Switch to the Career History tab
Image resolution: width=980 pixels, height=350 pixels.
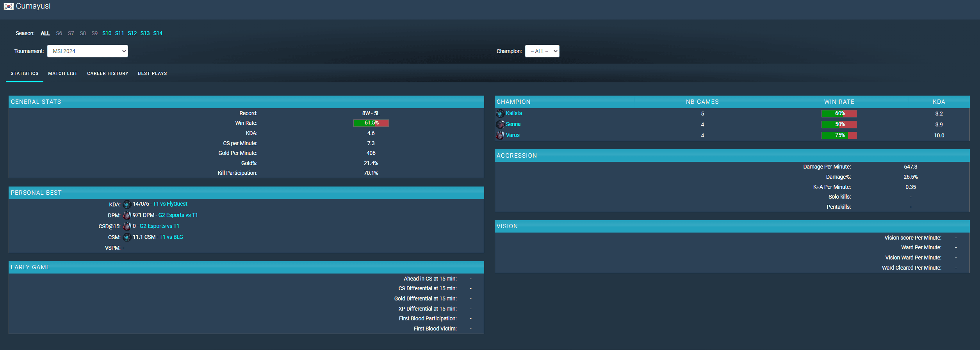click(108, 73)
